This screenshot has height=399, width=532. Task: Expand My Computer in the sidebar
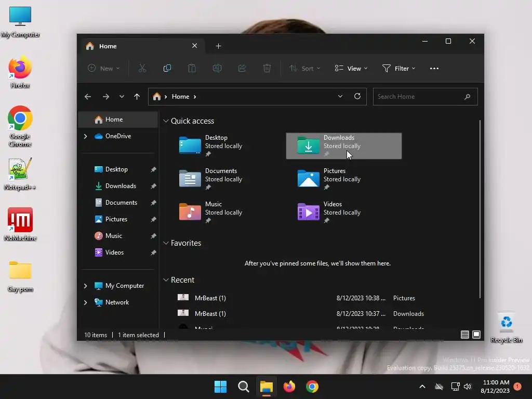[x=86, y=286]
